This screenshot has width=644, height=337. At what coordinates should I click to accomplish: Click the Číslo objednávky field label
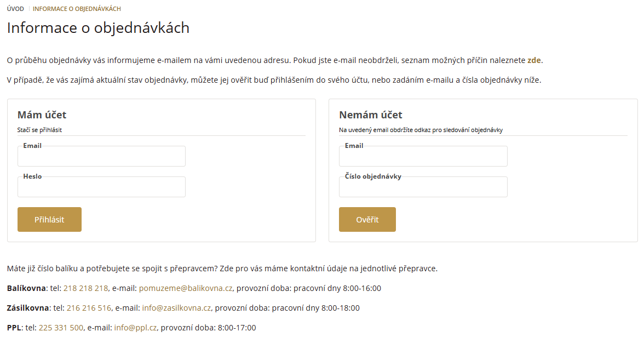point(373,176)
